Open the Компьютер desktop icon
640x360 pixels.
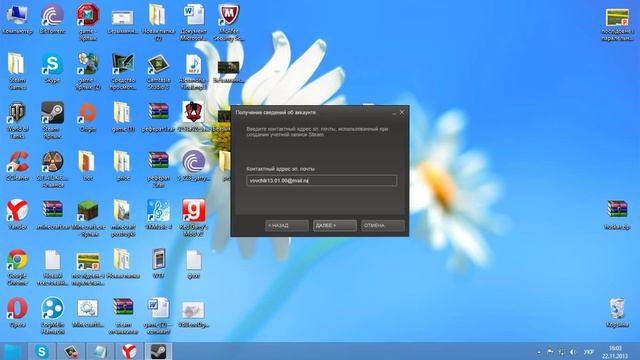point(17,19)
